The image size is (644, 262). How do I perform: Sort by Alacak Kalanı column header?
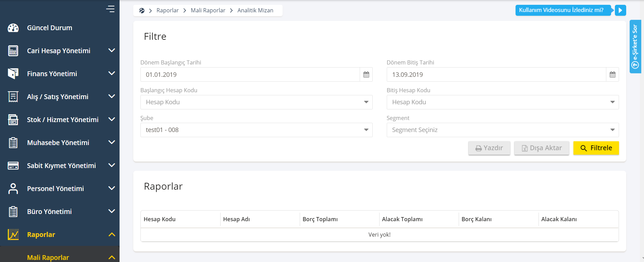(x=578, y=219)
